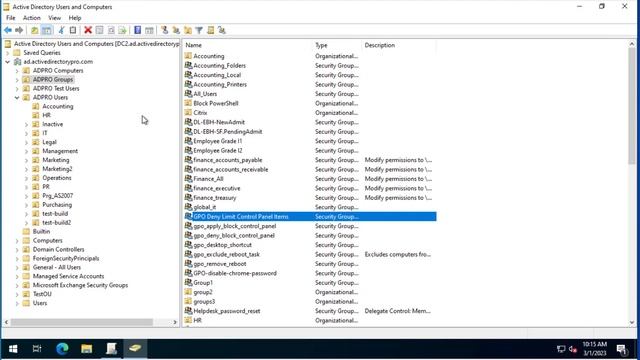Image resolution: width=640 pixels, height=360 pixels.
Task: Open the View menu
Action: click(54, 18)
